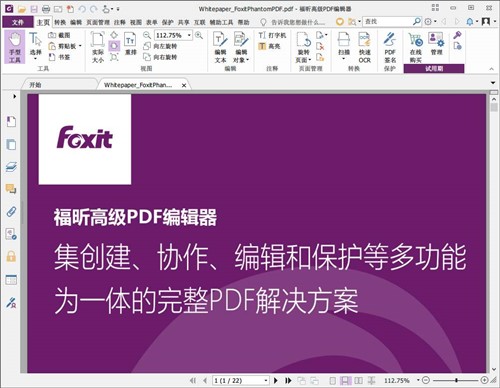Click the Manage (管理) license icon
Screen dimensions: 500x388
point(436,39)
